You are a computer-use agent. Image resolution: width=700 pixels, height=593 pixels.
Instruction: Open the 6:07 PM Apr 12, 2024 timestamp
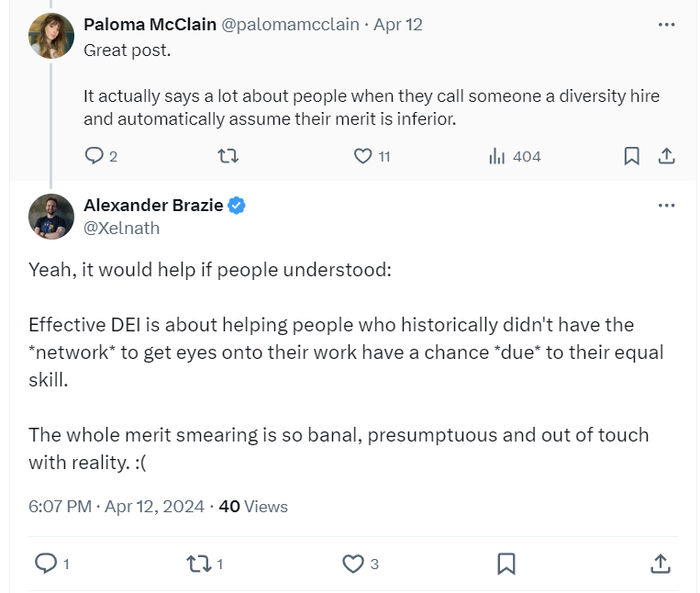click(117, 506)
